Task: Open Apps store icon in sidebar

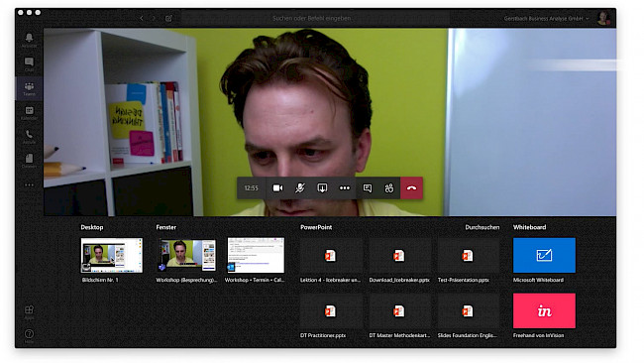Action: 29,311
